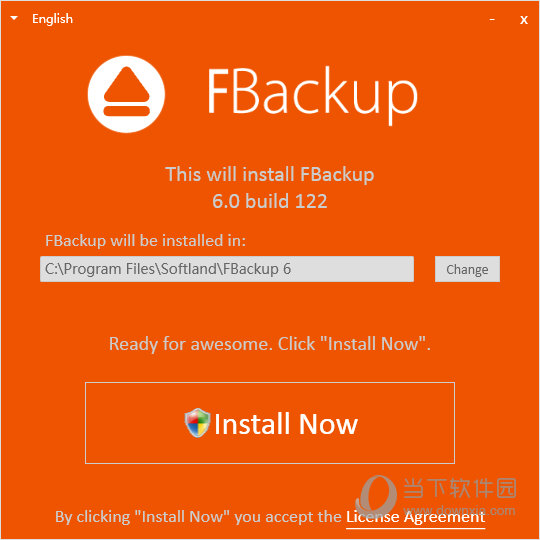Click the large FBackup title text

(312, 93)
